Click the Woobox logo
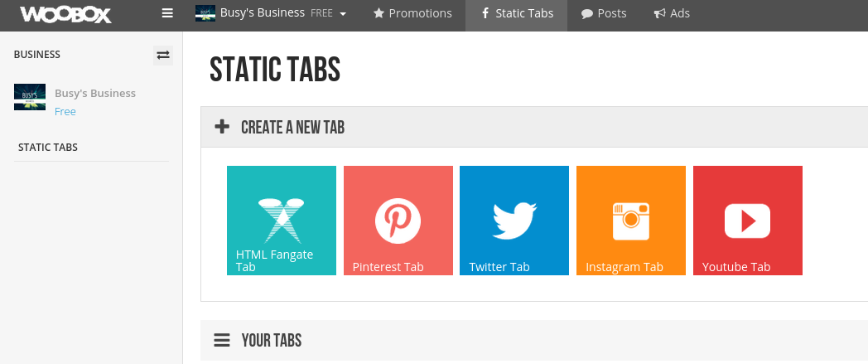Viewport: 868px width, 364px height. pos(66,14)
